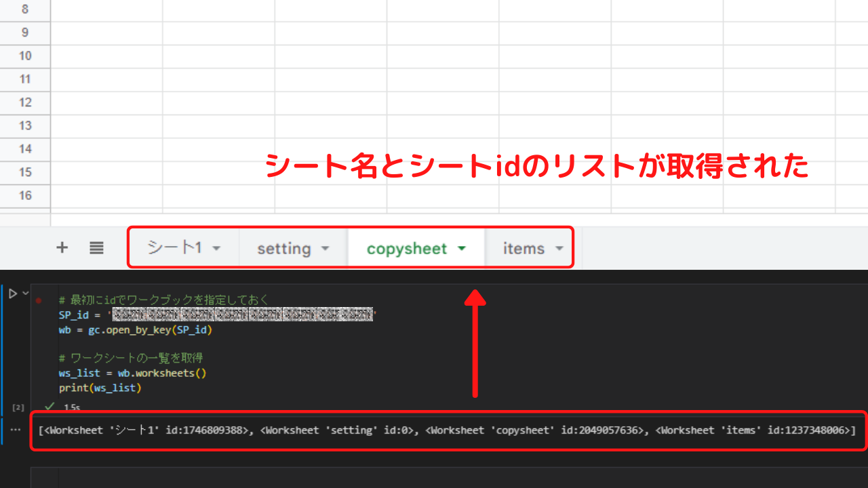Click the [2] execution count indicator
Viewport: 868px width, 488px height.
point(16,407)
